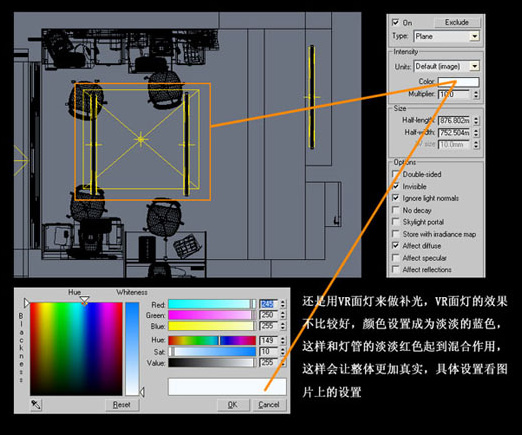Click the Exclude button
The width and height of the screenshot is (522, 435).
point(457,22)
